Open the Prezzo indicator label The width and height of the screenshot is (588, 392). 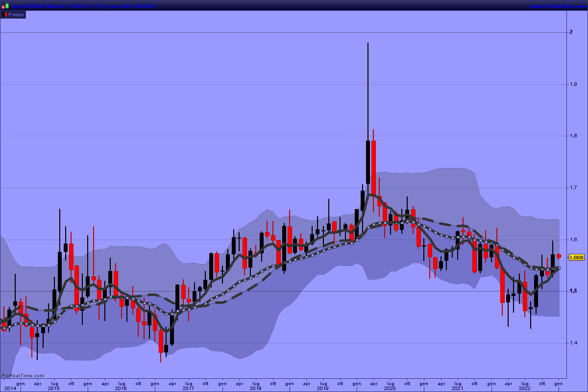[16, 15]
